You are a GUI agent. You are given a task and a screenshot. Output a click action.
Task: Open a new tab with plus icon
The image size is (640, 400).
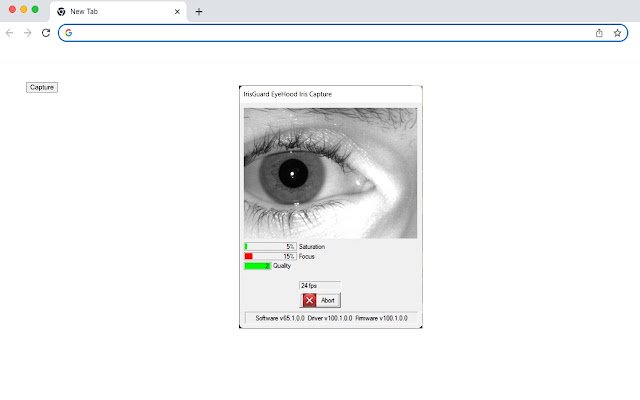tap(199, 11)
